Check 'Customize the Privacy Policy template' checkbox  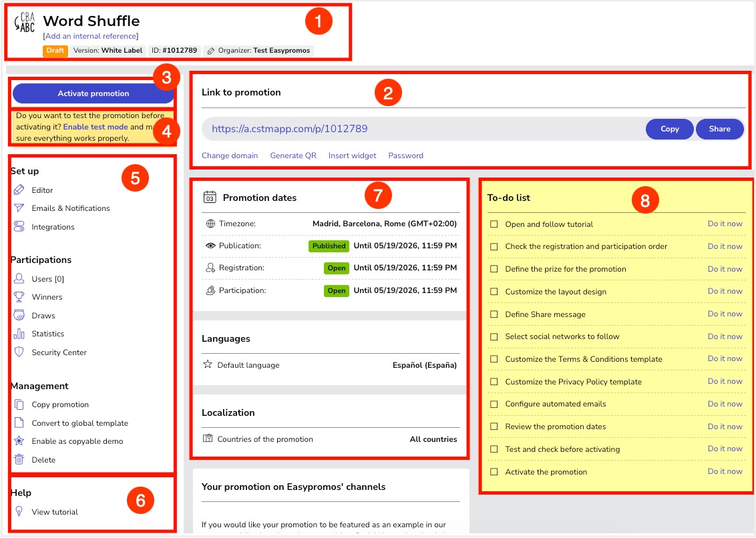click(x=494, y=382)
